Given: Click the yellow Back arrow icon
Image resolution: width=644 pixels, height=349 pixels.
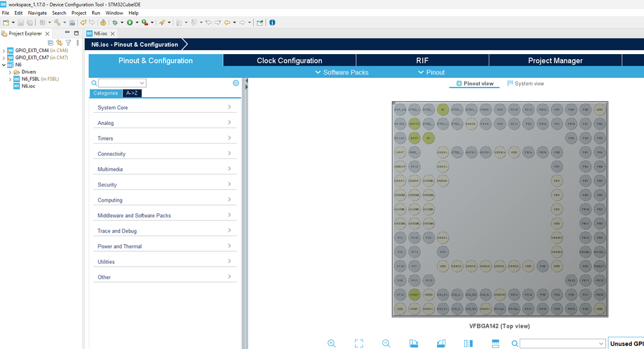Looking at the screenshot, I should (x=227, y=23).
